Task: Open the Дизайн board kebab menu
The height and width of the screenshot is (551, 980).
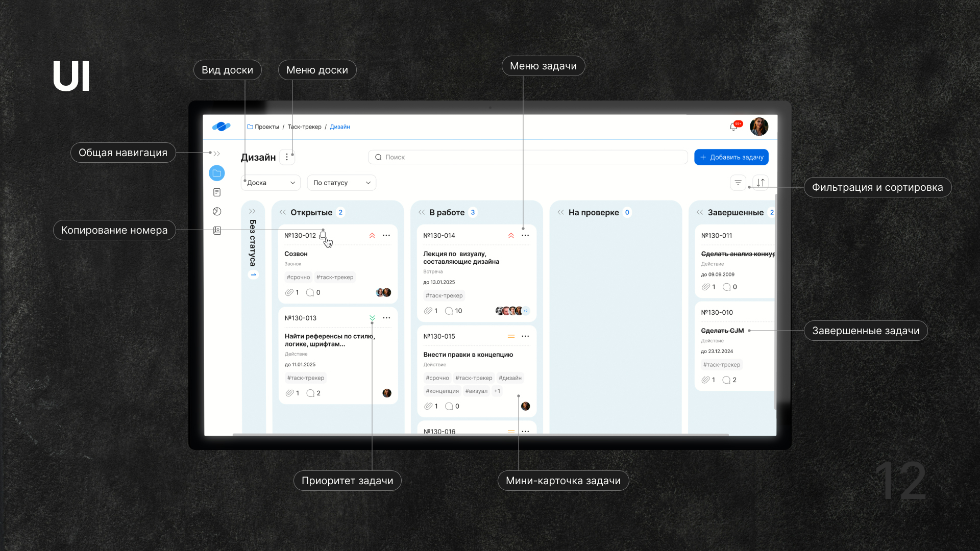Action: point(287,157)
